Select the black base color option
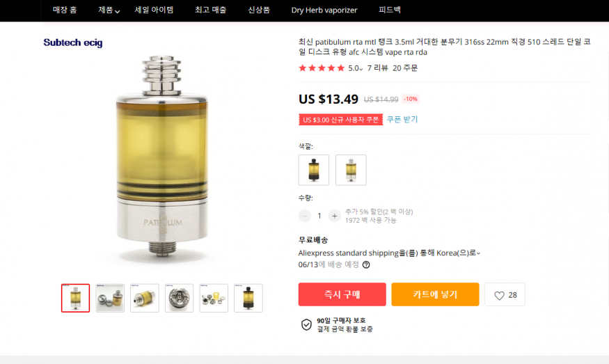The height and width of the screenshot is (364, 609). coord(314,170)
